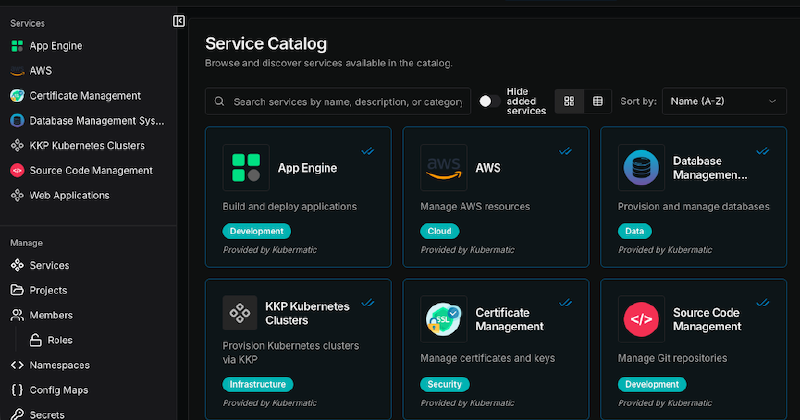Viewport: 800px width, 420px height.
Task: Click the Security tag on Certificate Management
Action: 445,384
